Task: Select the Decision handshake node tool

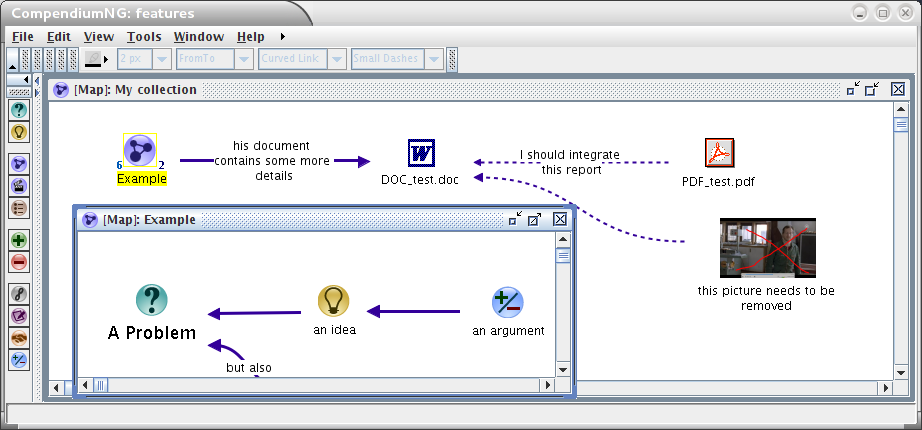Action: 19,338
